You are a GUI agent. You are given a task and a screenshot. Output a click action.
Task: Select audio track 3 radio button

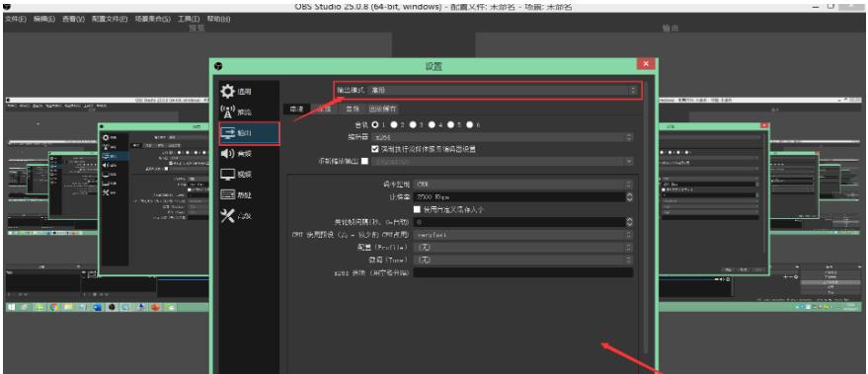[413, 125]
